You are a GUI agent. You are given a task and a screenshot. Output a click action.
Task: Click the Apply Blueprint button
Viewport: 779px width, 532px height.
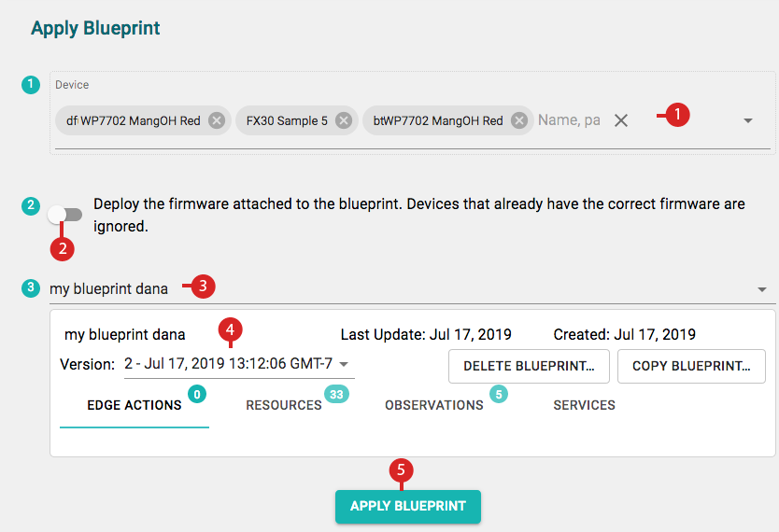(408, 506)
